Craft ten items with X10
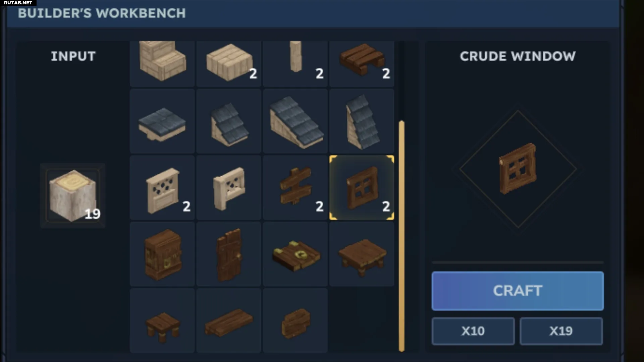 point(473,331)
